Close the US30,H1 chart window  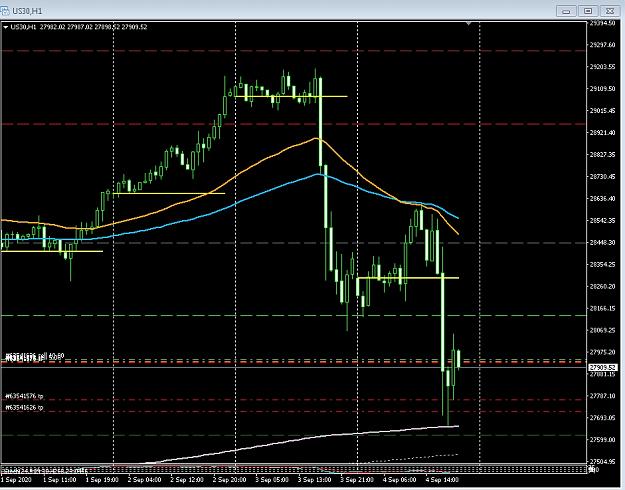pos(609,11)
